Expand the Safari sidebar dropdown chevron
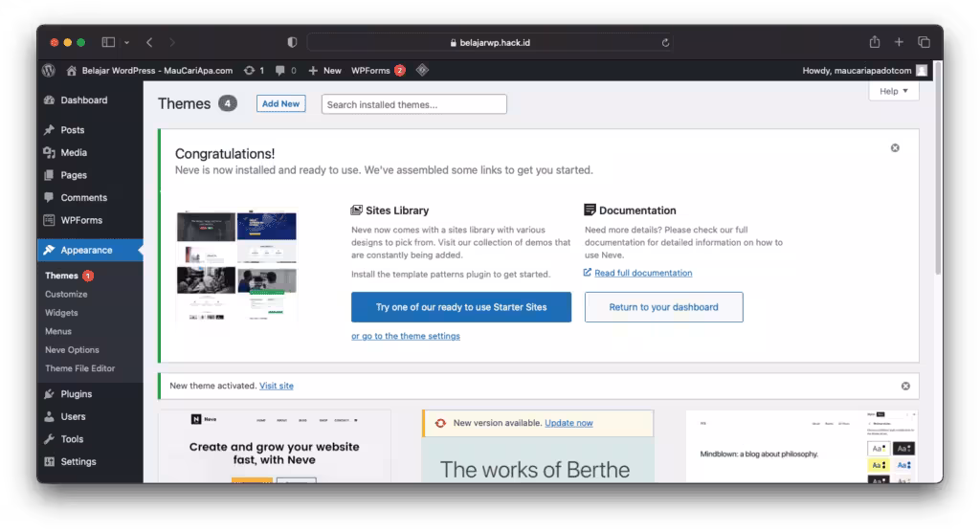The width and height of the screenshot is (980, 532). (x=126, y=42)
